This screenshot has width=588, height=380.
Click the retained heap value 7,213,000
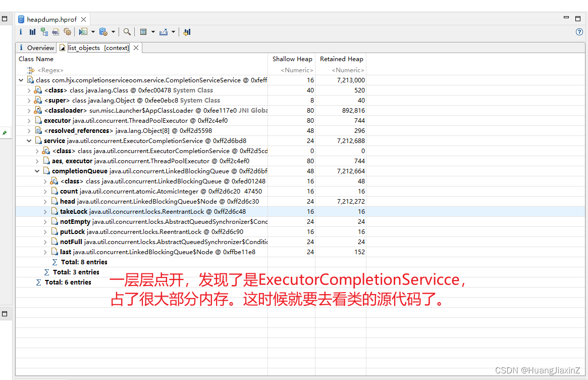(351, 80)
